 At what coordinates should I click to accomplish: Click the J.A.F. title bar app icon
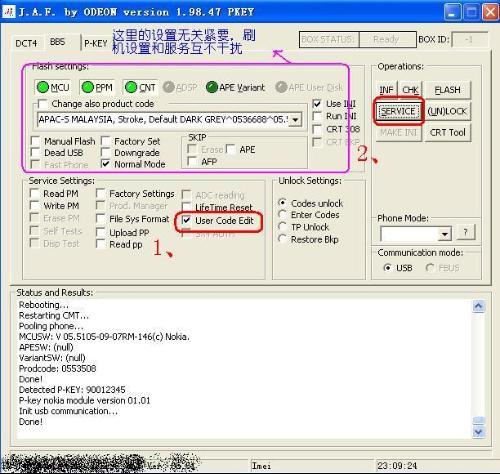click(x=9, y=12)
